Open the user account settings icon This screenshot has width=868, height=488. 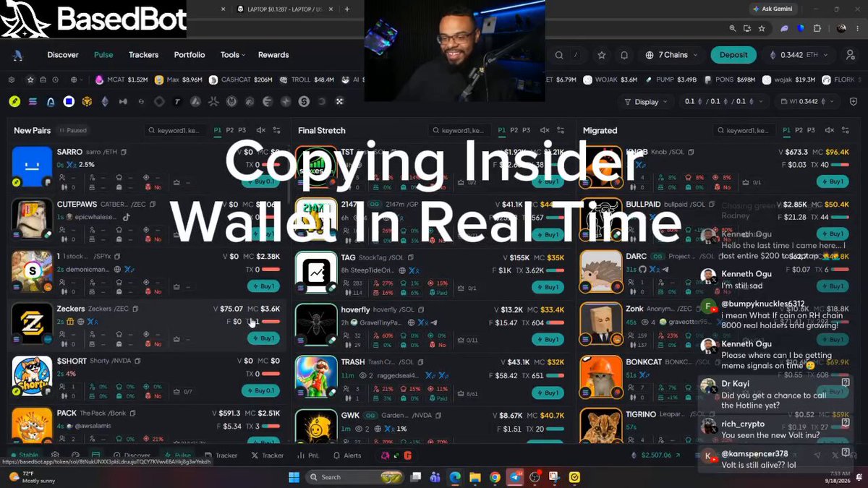pos(850,55)
